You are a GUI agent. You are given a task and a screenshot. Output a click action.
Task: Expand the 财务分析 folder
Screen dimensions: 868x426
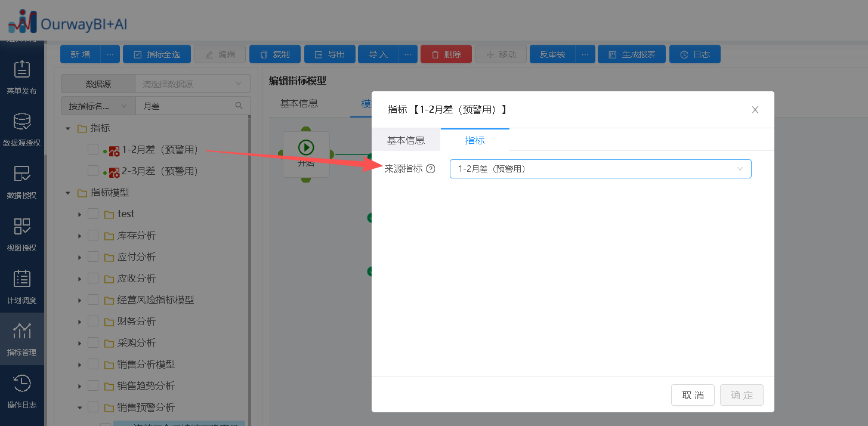[x=79, y=322]
